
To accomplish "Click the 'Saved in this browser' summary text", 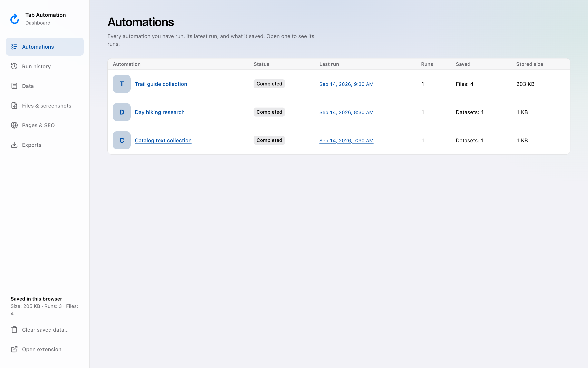I will point(36,299).
